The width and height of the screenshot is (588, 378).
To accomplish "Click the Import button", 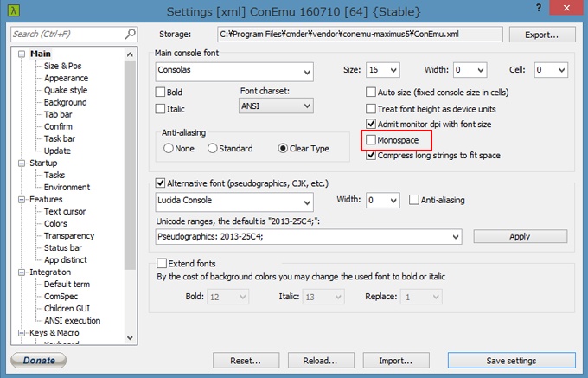I will point(396,361).
